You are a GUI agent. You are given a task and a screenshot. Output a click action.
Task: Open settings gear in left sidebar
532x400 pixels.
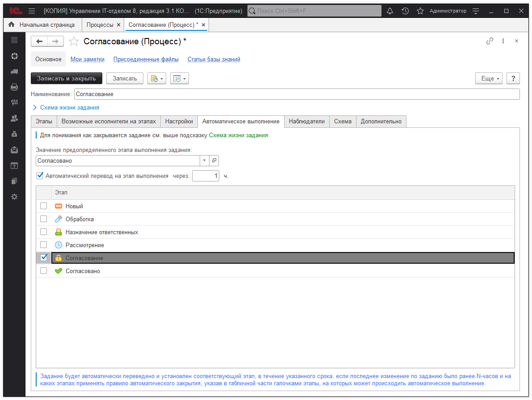14,197
